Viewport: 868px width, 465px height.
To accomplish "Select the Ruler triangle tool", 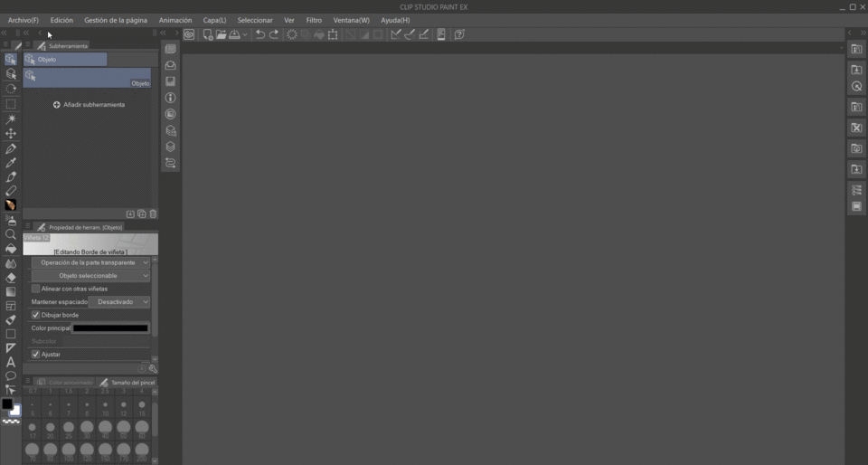I will (x=11, y=348).
